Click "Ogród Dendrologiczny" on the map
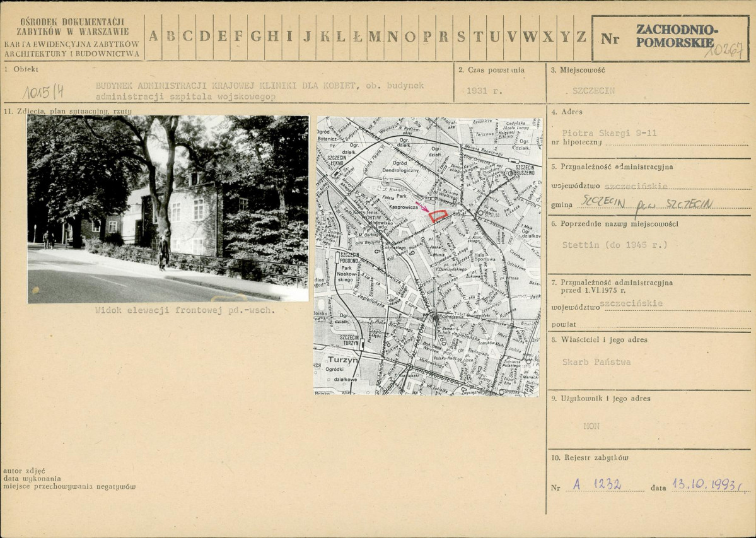This screenshot has height=538, width=756. (401, 167)
